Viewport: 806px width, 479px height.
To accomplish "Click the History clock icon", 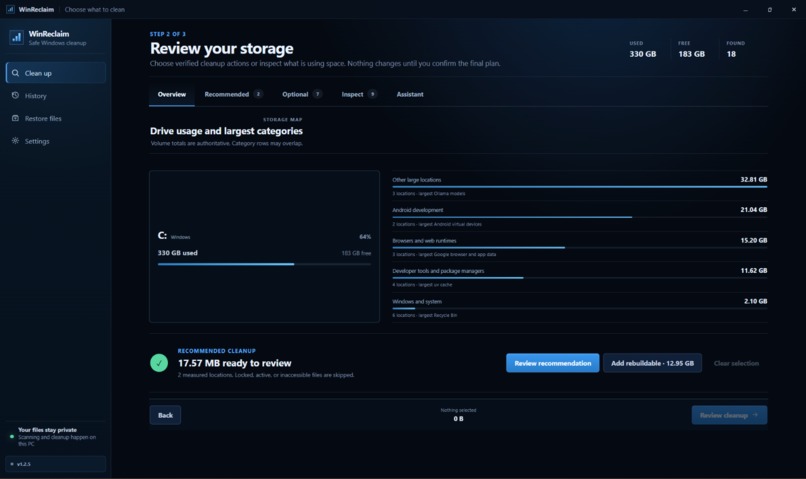I will (15, 96).
